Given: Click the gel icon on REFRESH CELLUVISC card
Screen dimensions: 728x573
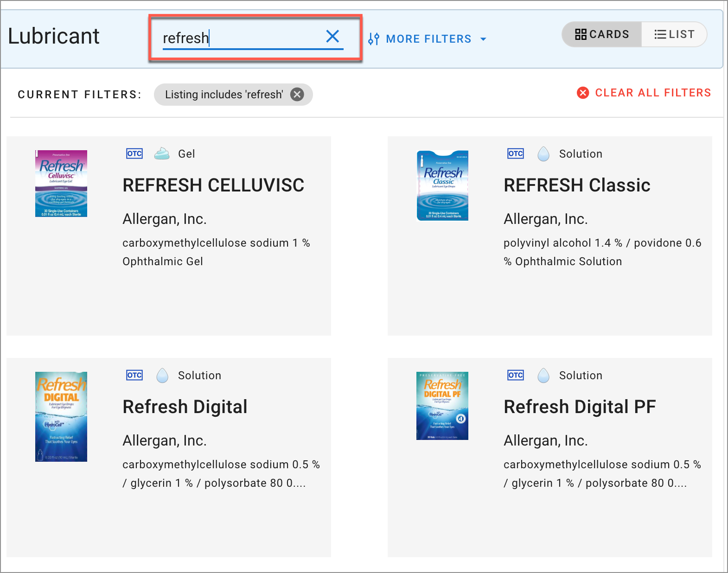Looking at the screenshot, I should coord(162,153).
